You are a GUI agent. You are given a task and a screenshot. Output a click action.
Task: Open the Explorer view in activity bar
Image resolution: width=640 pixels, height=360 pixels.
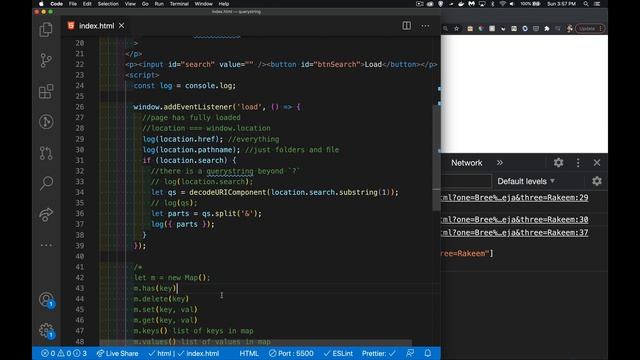[x=46, y=30]
